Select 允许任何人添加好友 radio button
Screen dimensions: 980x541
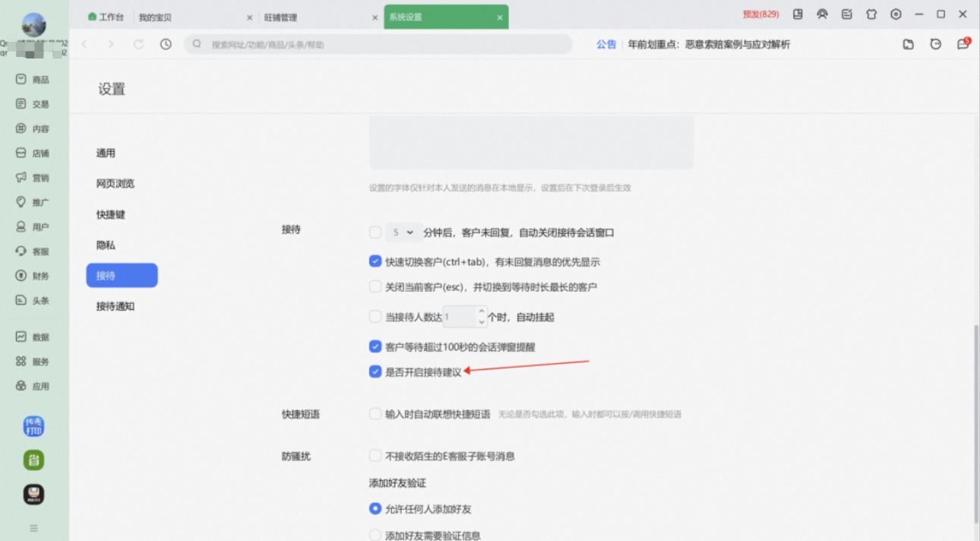point(375,508)
